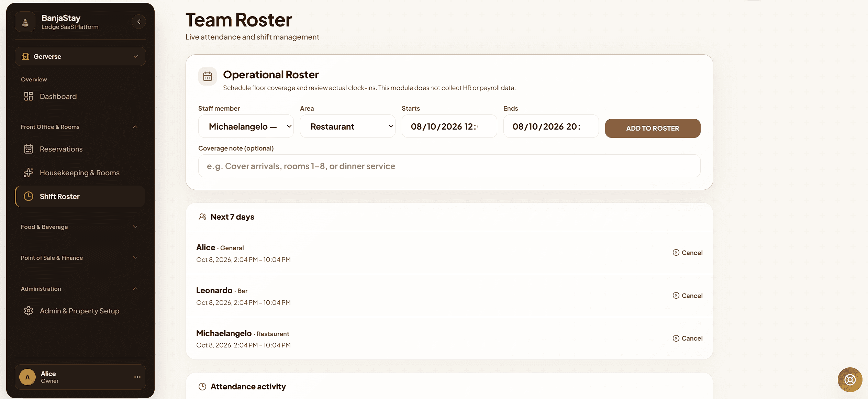Click Alice's avatar in the sidebar

pos(27,377)
